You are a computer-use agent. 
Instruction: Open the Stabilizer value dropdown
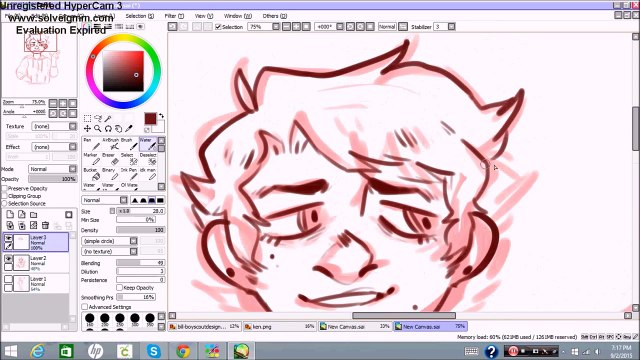451,27
